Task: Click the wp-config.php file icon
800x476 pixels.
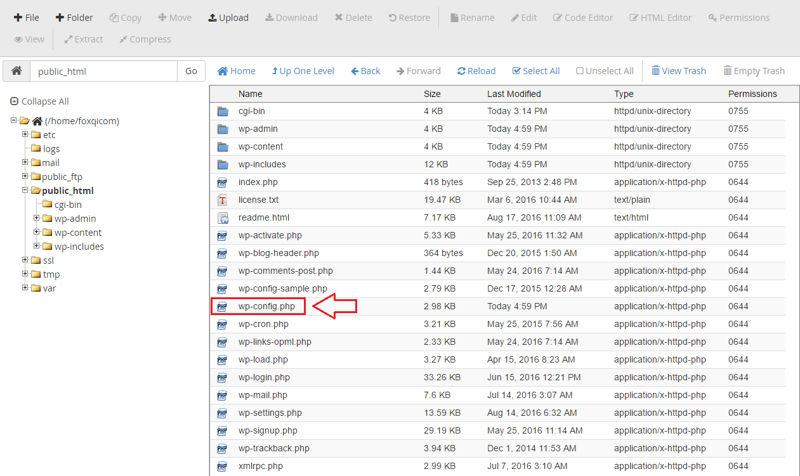Action: click(222, 307)
